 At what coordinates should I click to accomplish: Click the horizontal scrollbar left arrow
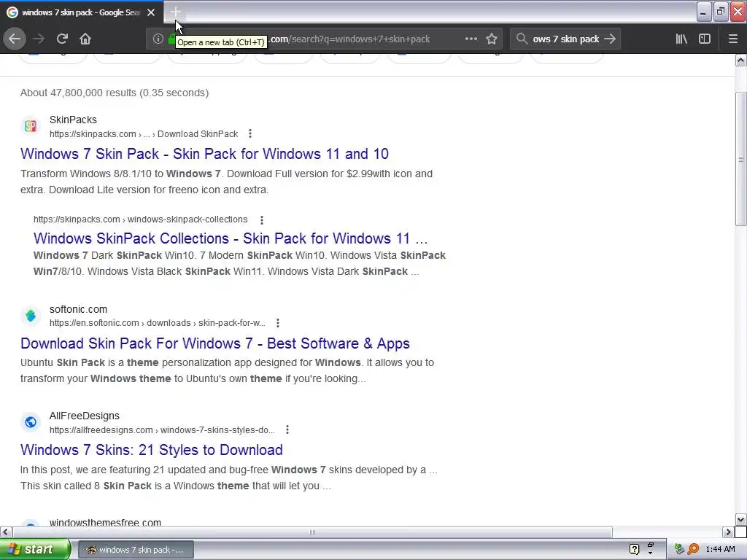6,532
